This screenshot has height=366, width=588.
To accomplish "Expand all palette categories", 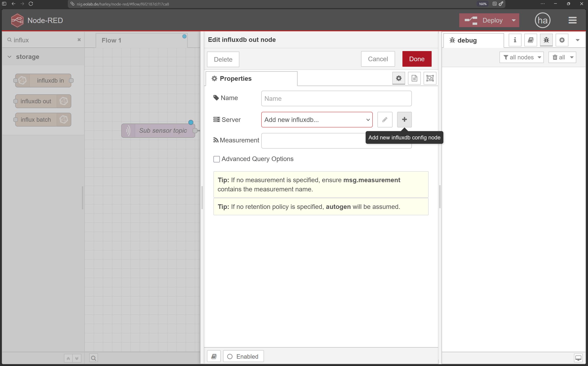I will (x=77, y=358).
